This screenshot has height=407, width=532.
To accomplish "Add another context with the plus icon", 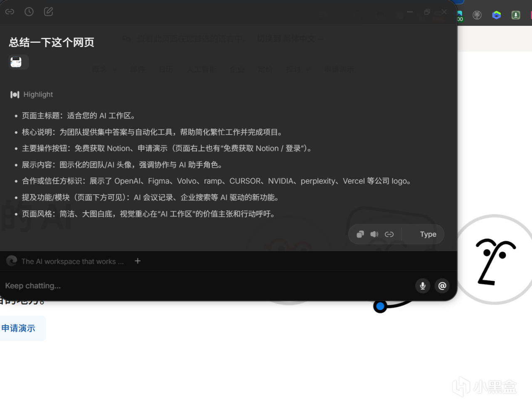I will point(138,261).
